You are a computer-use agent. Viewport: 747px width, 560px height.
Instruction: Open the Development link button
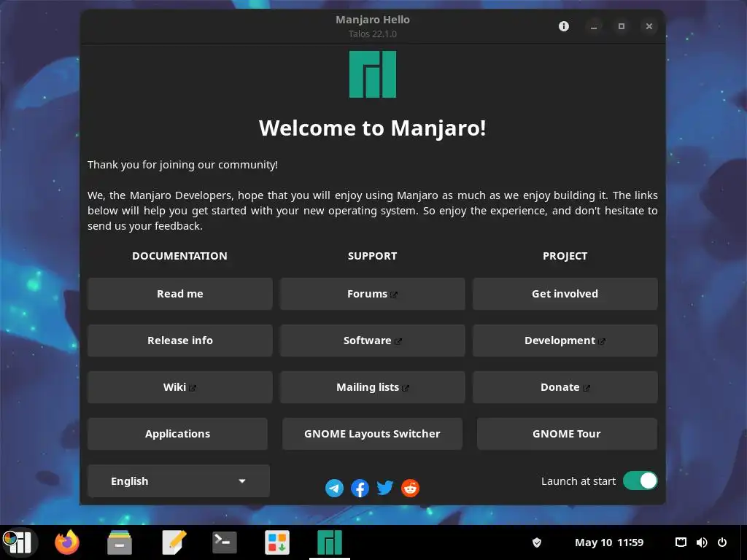pos(565,341)
